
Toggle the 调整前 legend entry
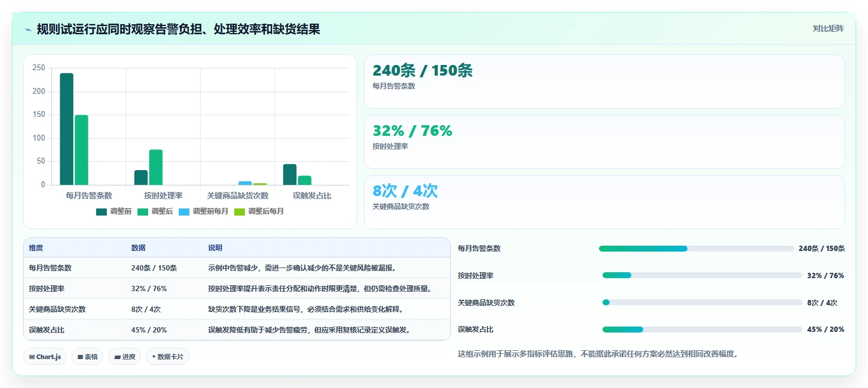click(x=114, y=211)
